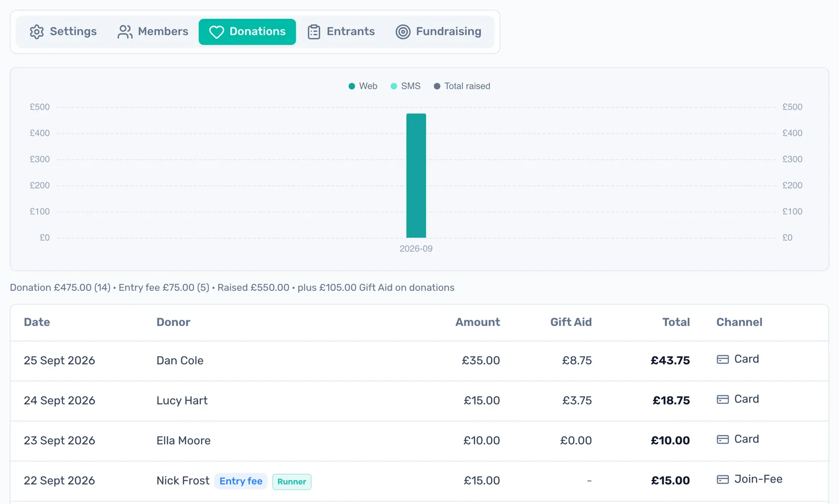839x504 pixels.
Task: Click the card icon in Dan Cole's row
Action: pyautogui.click(x=723, y=359)
